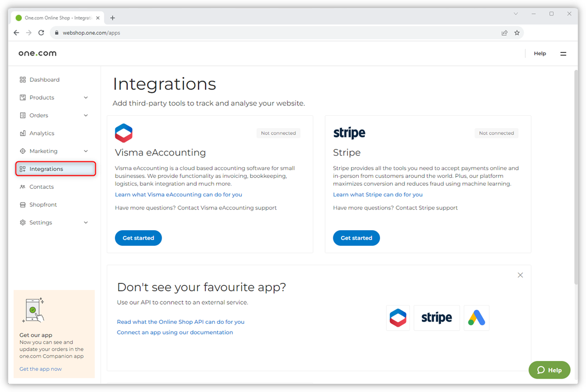
Task: Click the Integrations sidebar icon
Action: click(x=23, y=169)
